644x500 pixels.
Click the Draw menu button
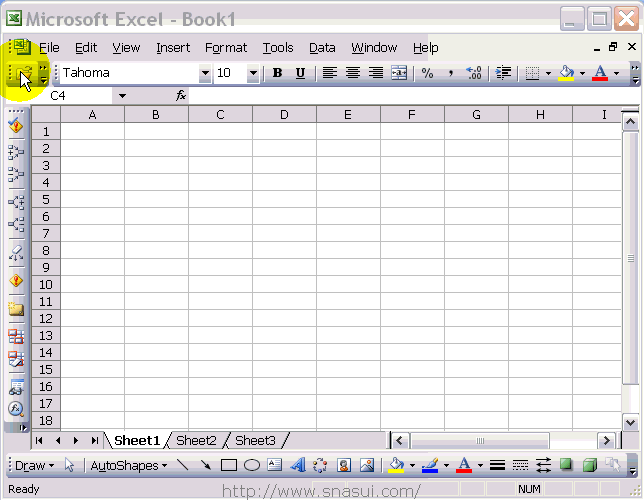(33, 465)
